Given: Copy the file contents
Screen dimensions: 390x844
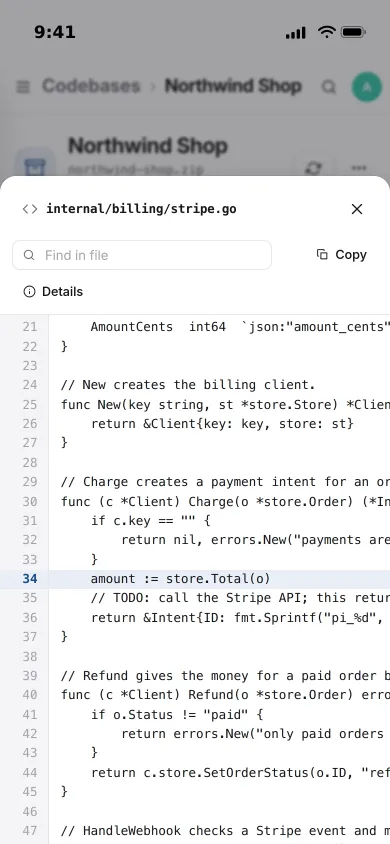Looking at the screenshot, I should tap(342, 255).
